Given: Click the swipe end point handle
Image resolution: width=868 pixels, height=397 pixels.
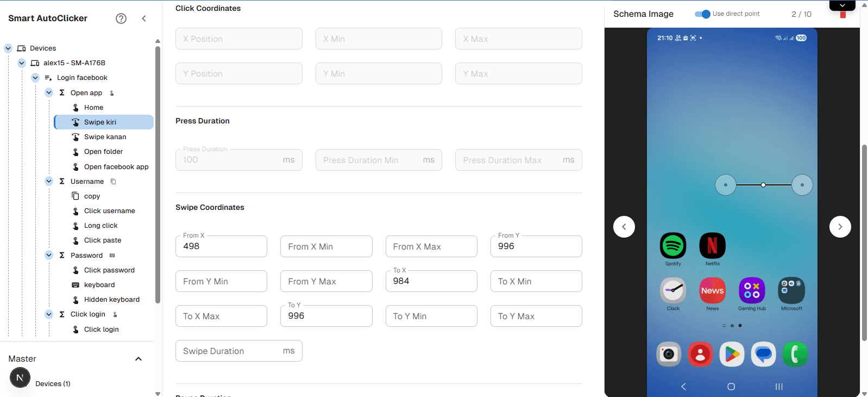Looking at the screenshot, I should [x=802, y=185].
